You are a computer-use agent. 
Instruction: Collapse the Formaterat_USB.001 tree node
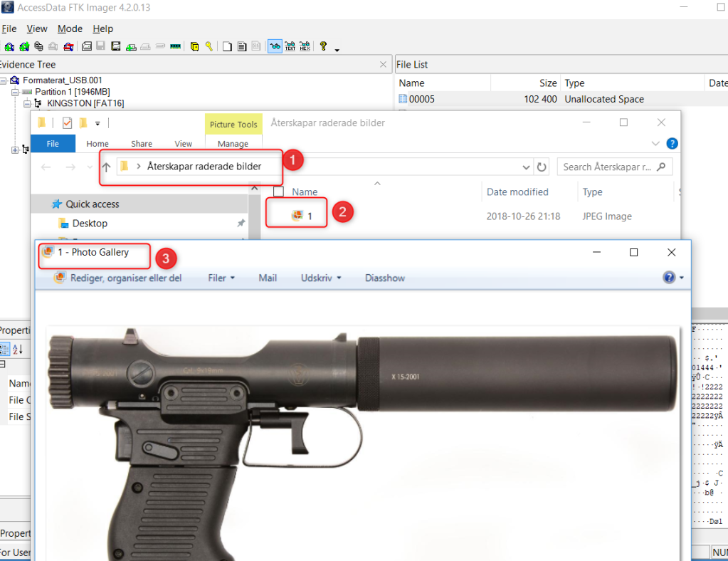[x=4, y=80]
